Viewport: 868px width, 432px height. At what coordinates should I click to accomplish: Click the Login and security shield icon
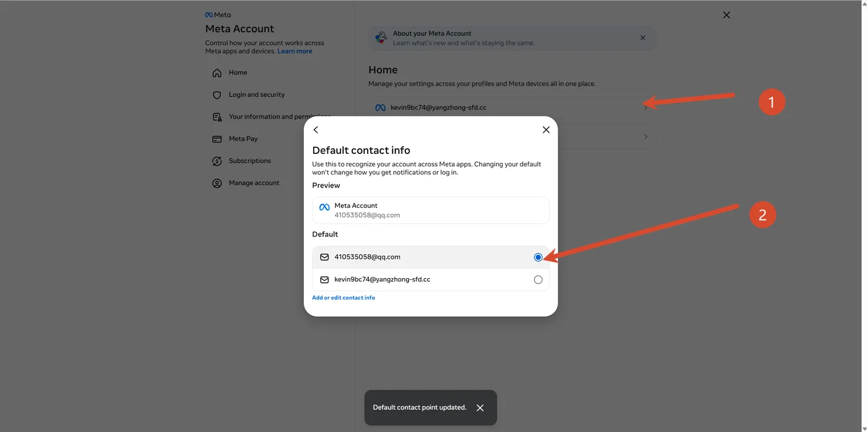217,95
